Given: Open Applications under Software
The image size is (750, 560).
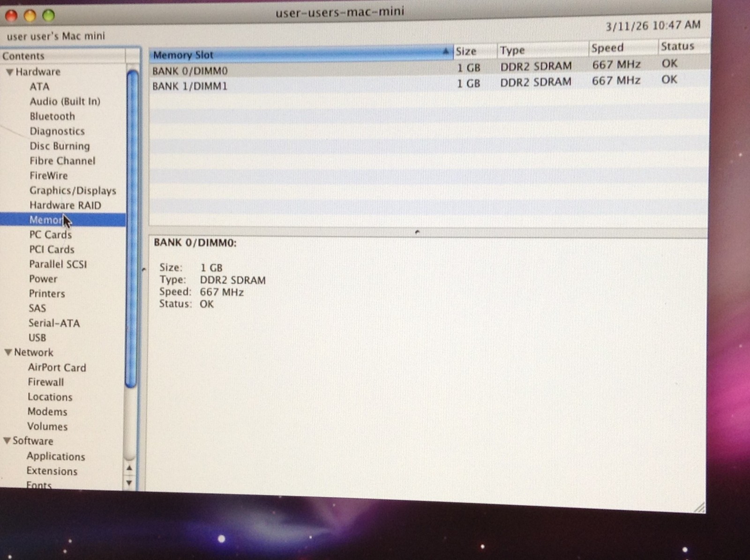Looking at the screenshot, I should click(x=56, y=456).
